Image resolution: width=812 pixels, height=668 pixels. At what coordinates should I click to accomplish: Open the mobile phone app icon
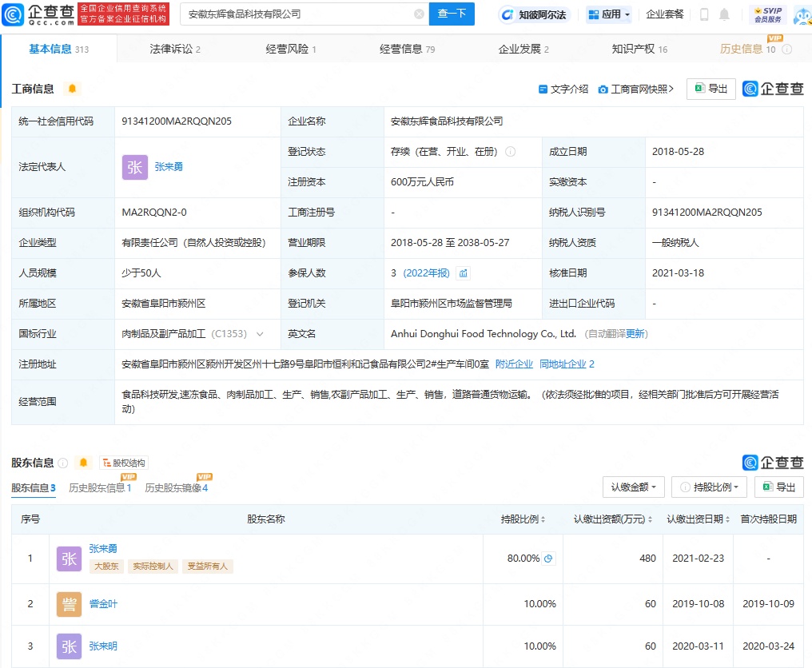point(704,14)
